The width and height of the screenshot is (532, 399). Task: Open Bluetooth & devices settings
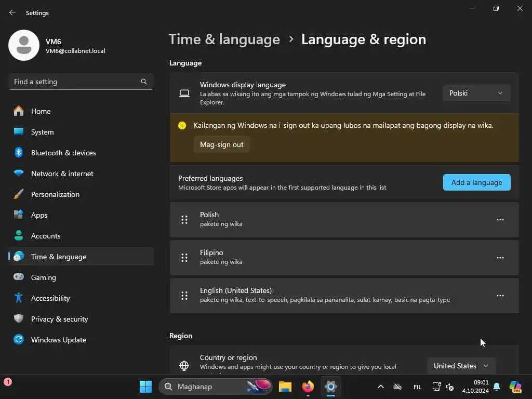(81, 153)
